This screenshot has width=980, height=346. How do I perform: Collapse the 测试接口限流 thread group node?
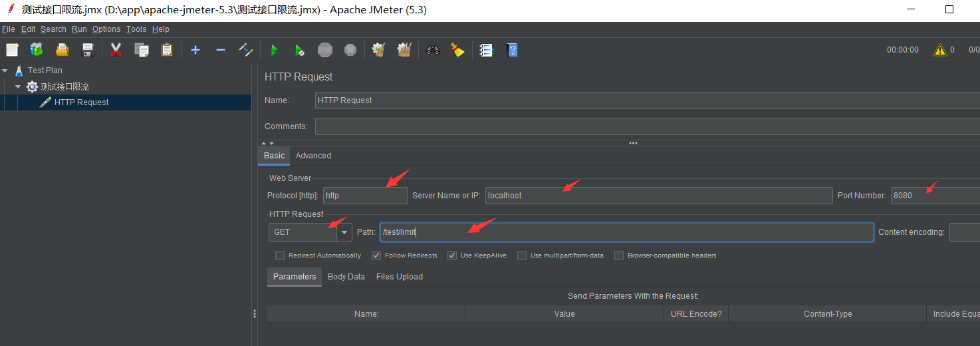18,86
